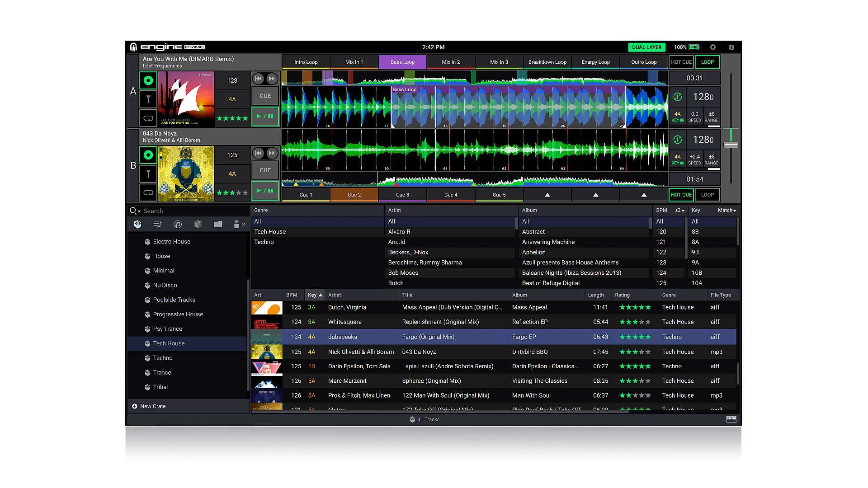Click deck B headphone cue (tuning fork) icon
Image resolution: width=868 pixels, height=488 pixels.
point(148,174)
